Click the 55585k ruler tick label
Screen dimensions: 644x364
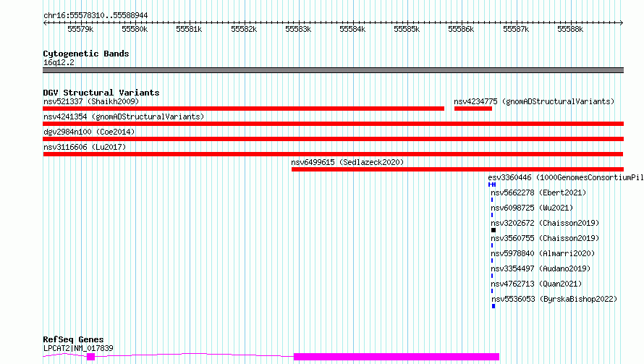[x=407, y=29]
